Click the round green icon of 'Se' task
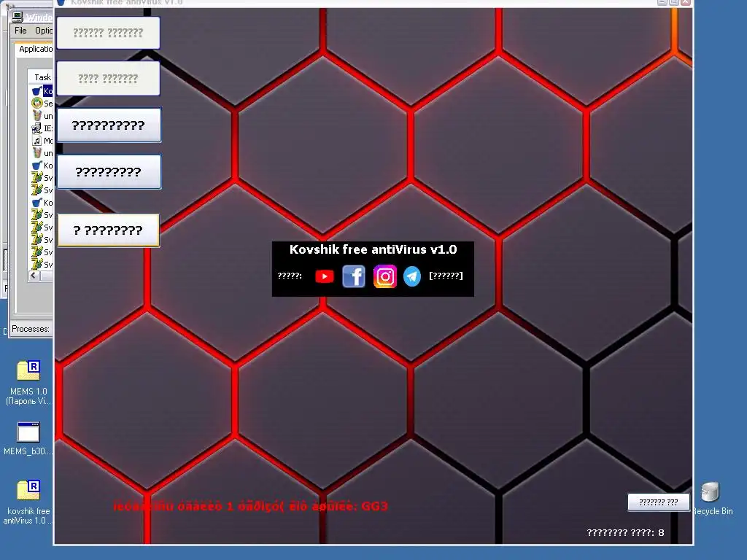This screenshot has width=747, height=560. [37, 103]
